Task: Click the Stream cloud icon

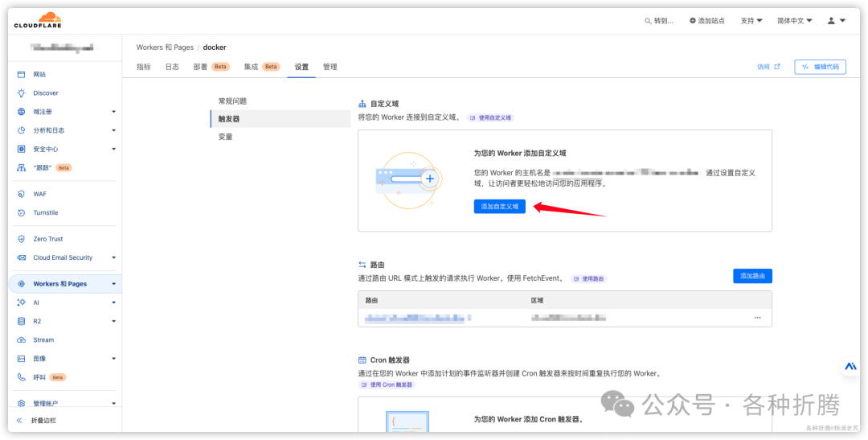Action: [x=22, y=340]
